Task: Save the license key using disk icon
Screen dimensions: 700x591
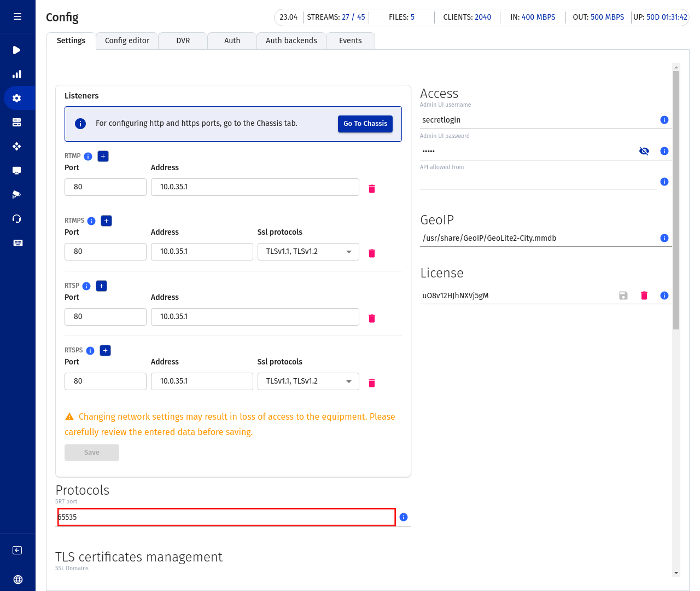Action: tap(623, 296)
